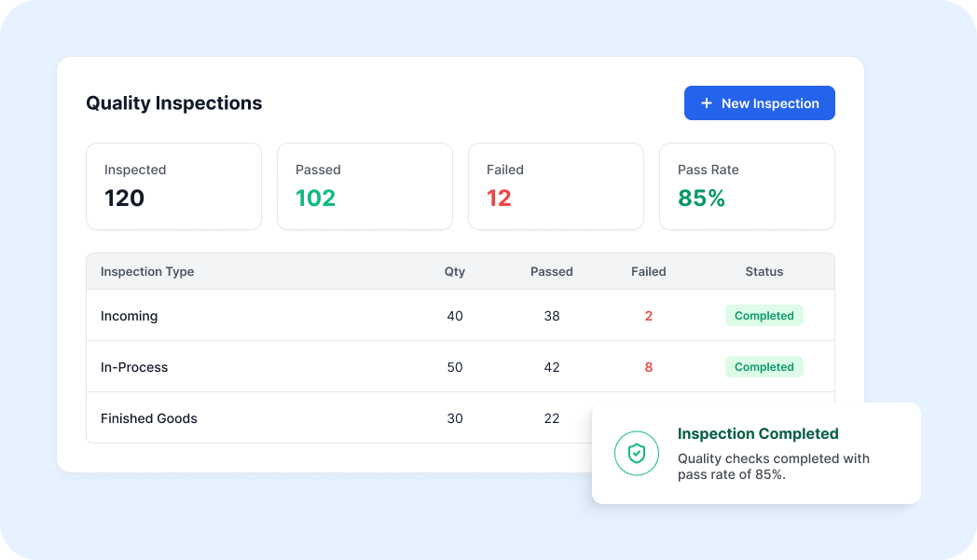Click the Inspection Completed notification title

tap(758, 433)
